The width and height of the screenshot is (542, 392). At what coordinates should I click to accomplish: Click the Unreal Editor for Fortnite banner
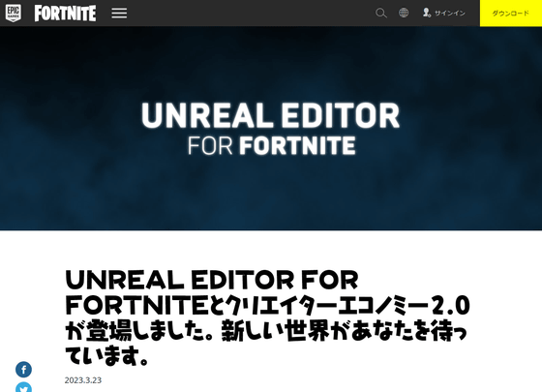[x=271, y=128]
